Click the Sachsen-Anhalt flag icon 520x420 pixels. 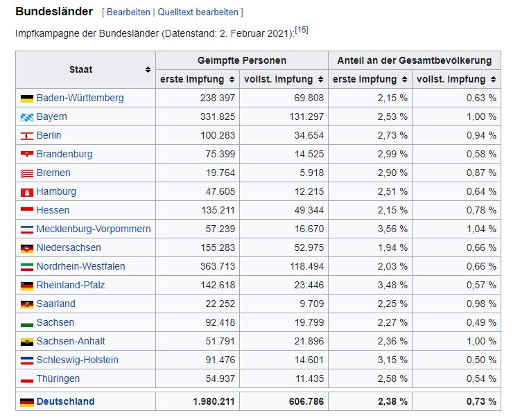pos(27,342)
